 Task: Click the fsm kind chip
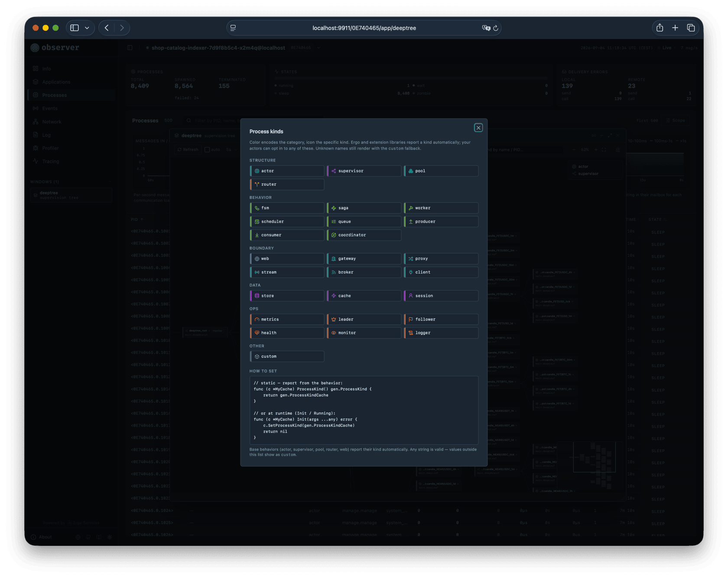point(287,208)
